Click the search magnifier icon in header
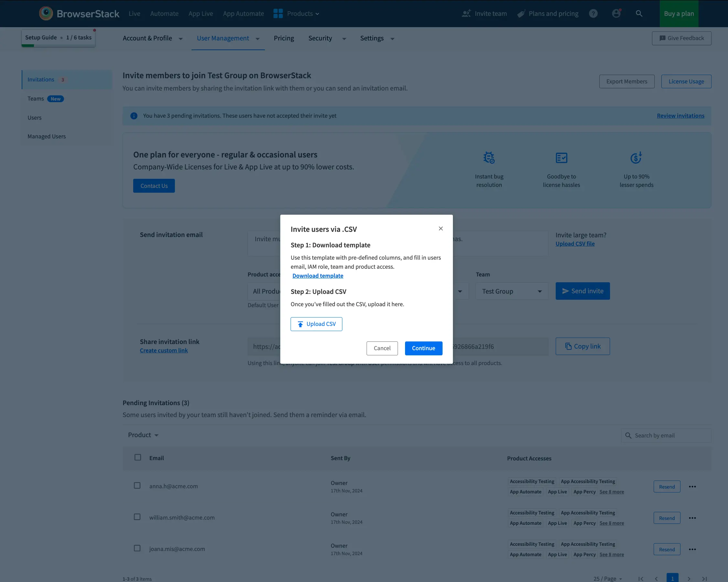 639,14
